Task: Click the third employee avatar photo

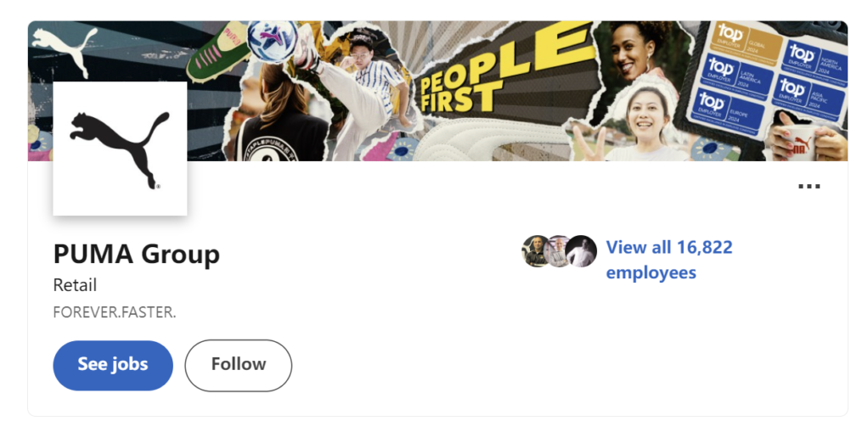Action: pos(583,251)
